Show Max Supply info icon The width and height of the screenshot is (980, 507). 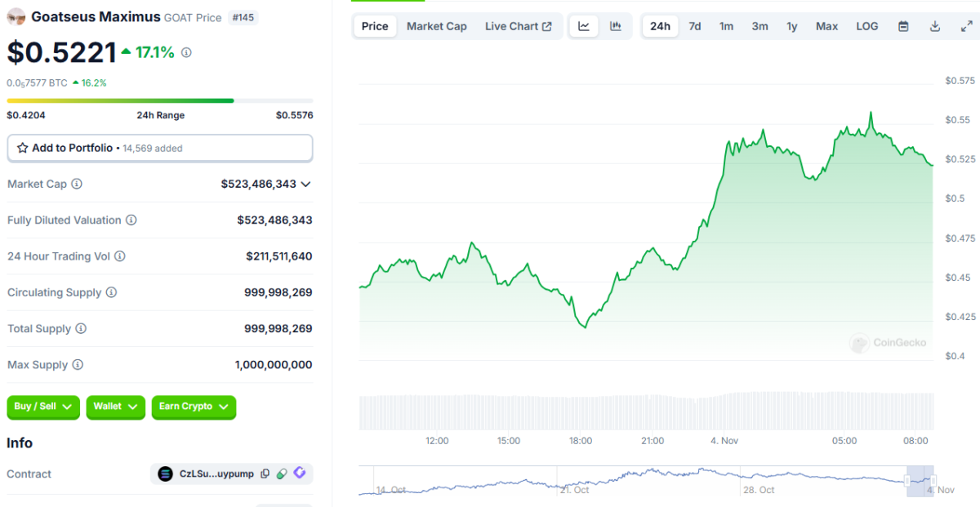(x=78, y=365)
